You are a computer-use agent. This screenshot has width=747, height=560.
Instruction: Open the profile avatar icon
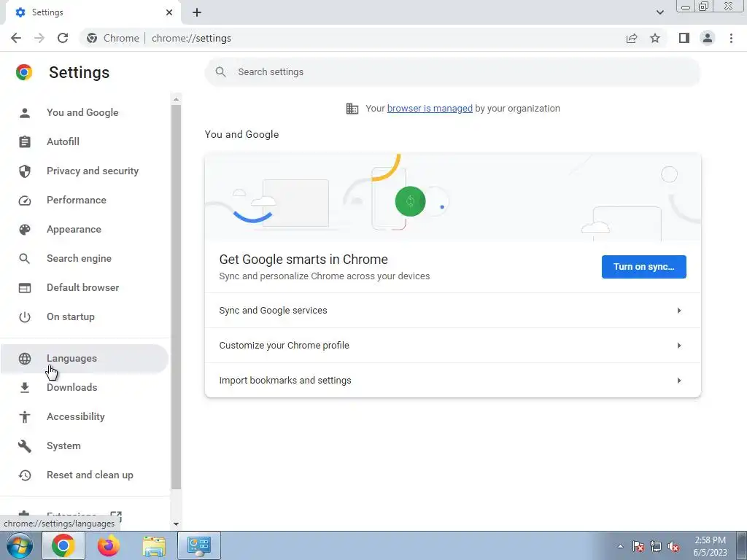coord(708,38)
